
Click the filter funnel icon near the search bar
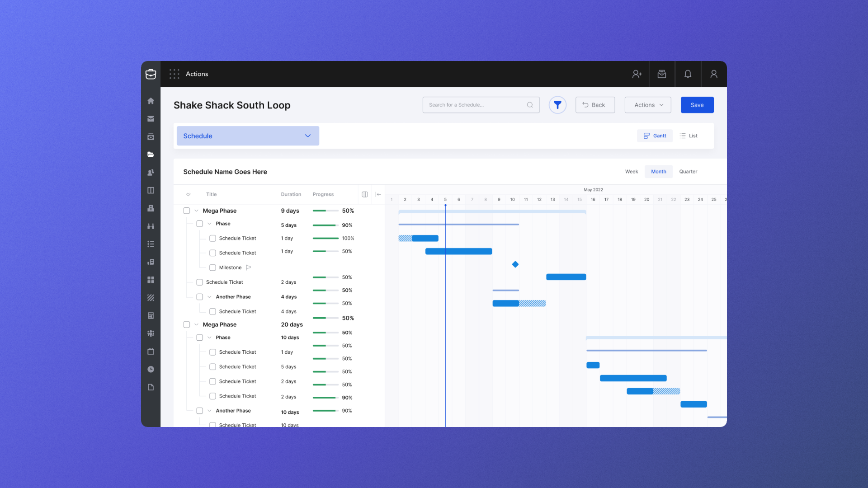(557, 104)
